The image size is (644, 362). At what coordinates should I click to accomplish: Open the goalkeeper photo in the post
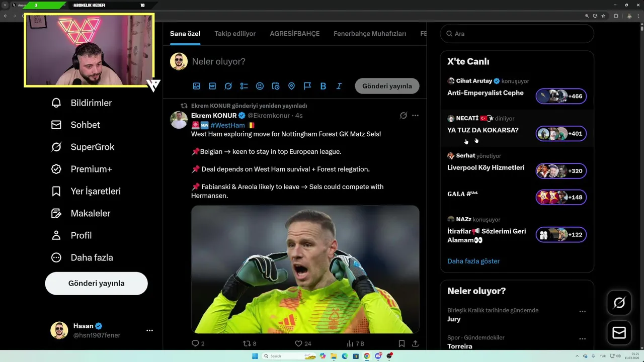click(305, 269)
